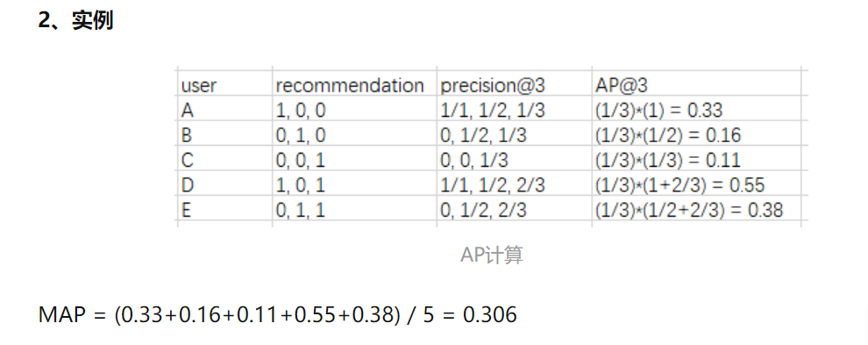The image size is (868, 345).
Task: Click the image caption 'AP计算'
Action: coord(492,255)
